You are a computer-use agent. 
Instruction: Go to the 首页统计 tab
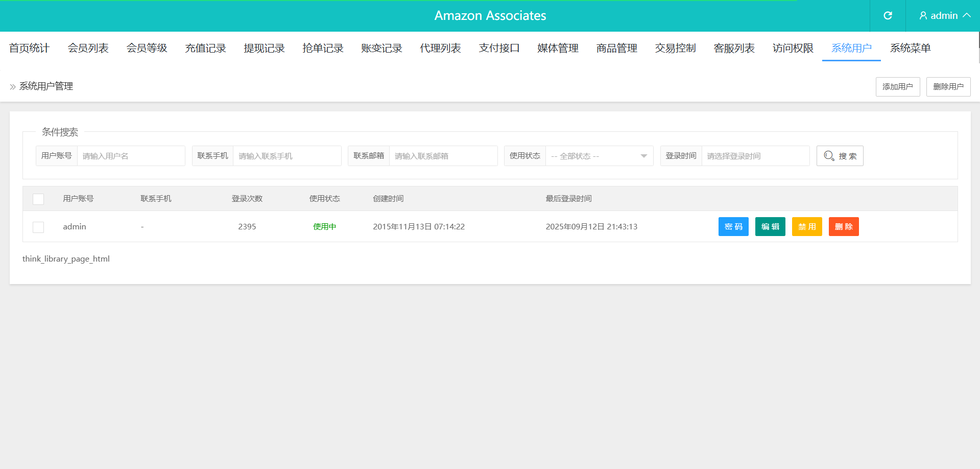pos(29,48)
